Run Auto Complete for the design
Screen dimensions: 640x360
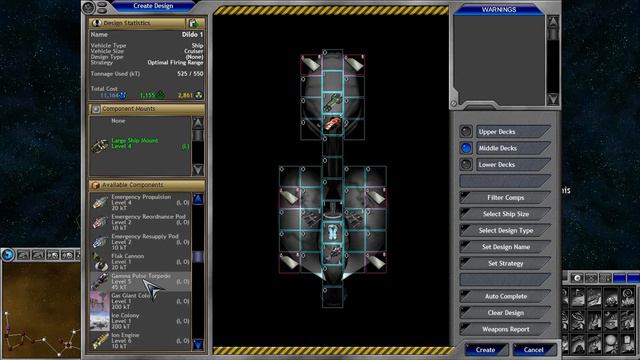[x=505, y=296]
